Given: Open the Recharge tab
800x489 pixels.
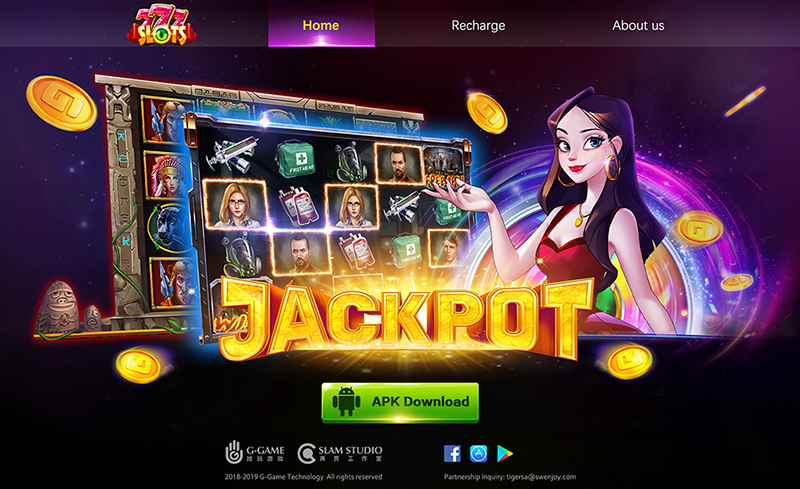Looking at the screenshot, I should tap(478, 25).
